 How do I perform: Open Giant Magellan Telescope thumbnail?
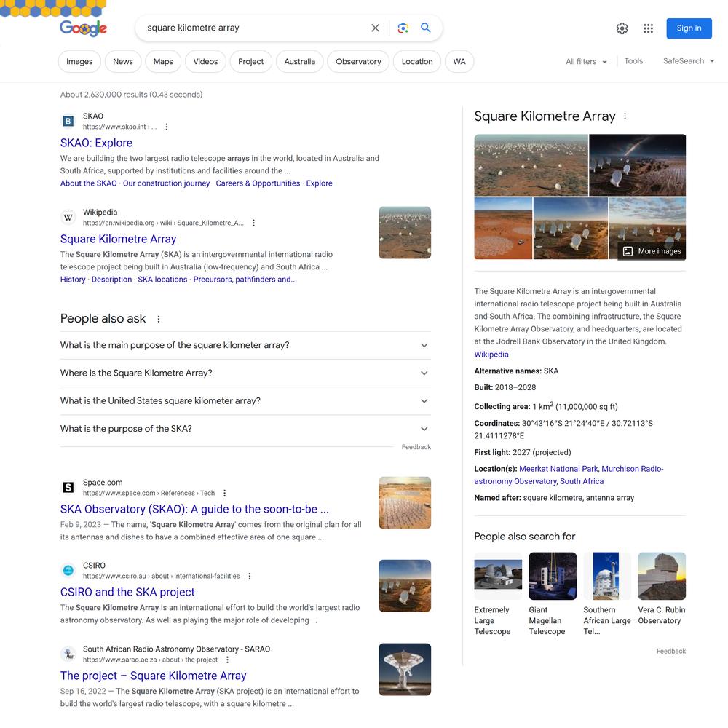click(x=553, y=576)
